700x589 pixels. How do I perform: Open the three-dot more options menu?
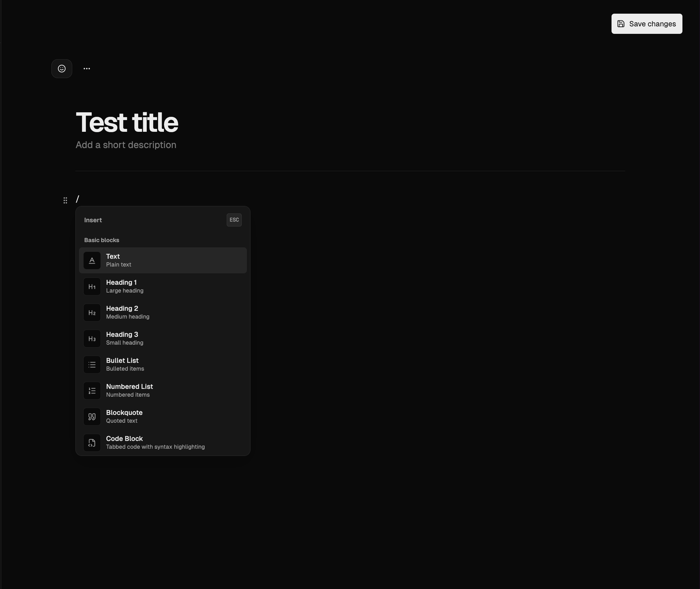click(87, 69)
